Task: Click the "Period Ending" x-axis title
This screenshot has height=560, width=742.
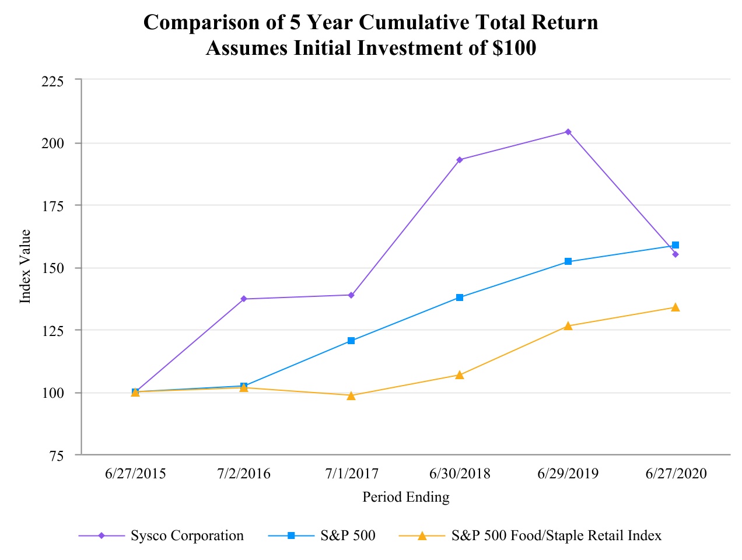Action: pyautogui.click(x=406, y=497)
